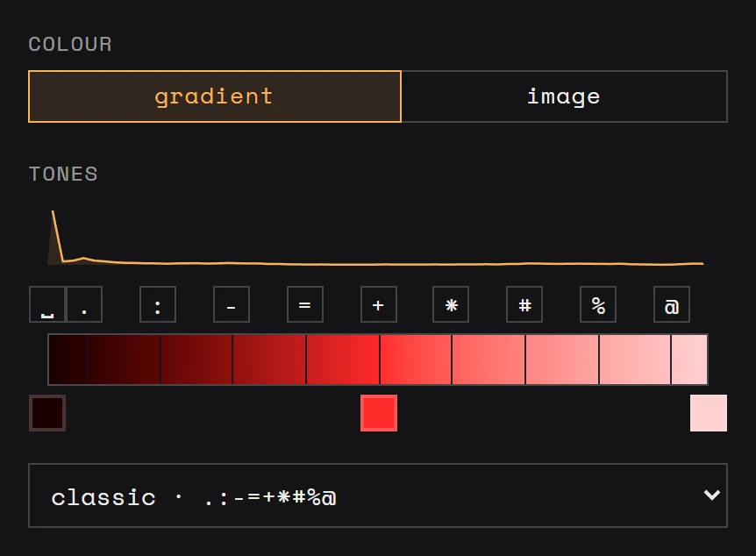Image resolution: width=756 pixels, height=556 pixels.
Task: Click the TONES section label
Action: [64, 175]
